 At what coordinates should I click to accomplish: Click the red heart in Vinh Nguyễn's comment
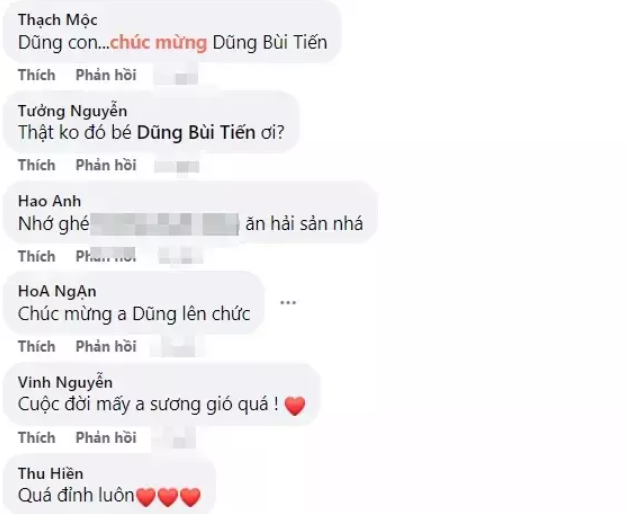click(x=295, y=405)
